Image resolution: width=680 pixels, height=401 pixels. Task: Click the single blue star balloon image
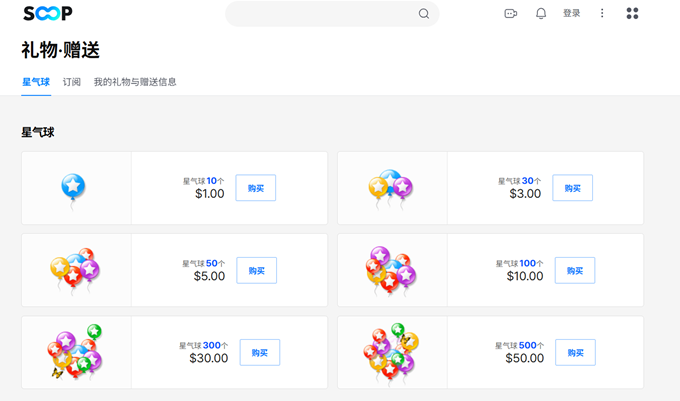pos(73,187)
